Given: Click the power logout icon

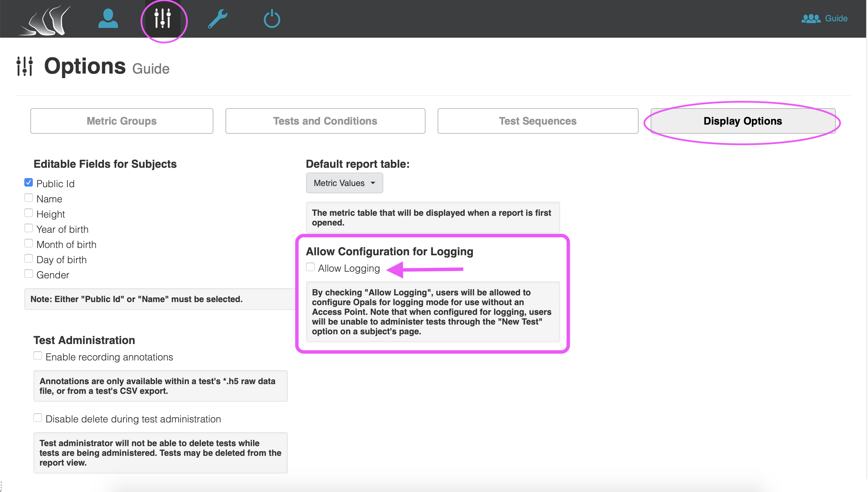Looking at the screenshot, I should [272, 19].
